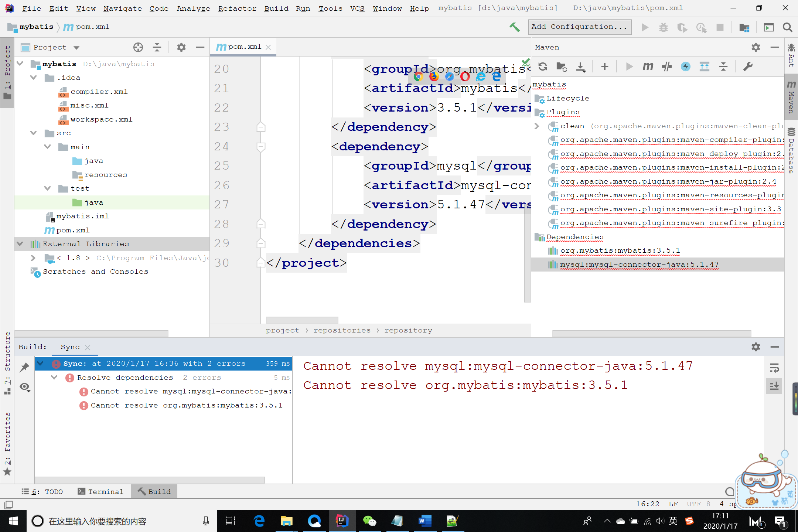Select workspace.xml in project tree
798x532 pixels.
(x=101, y=119)
